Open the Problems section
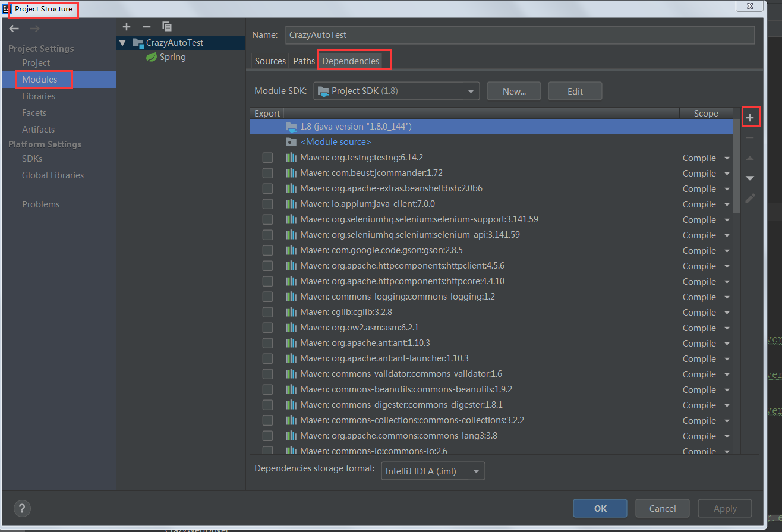 (41, 204)
